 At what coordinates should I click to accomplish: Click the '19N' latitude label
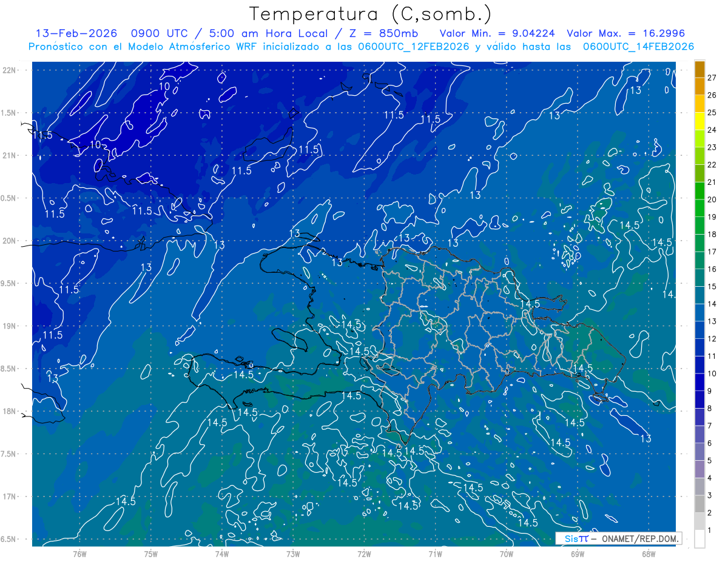point(10,326)
